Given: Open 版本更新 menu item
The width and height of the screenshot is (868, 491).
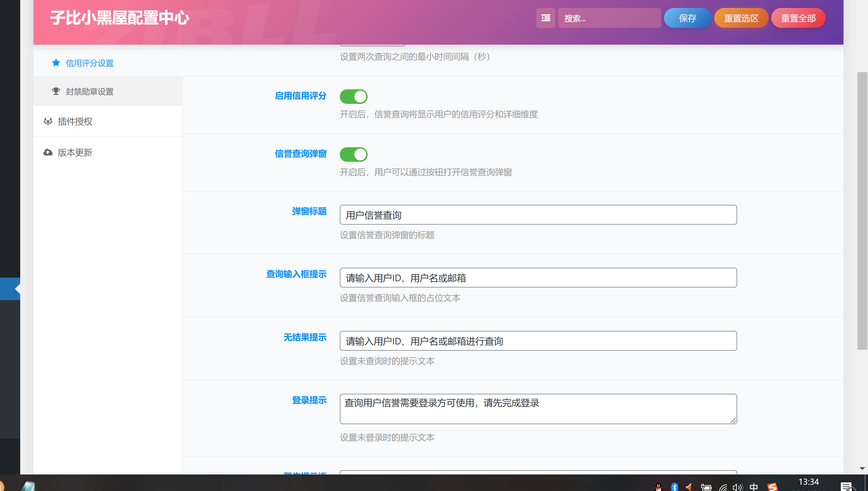Looking at the screenshot, I should tap(108, 153).
